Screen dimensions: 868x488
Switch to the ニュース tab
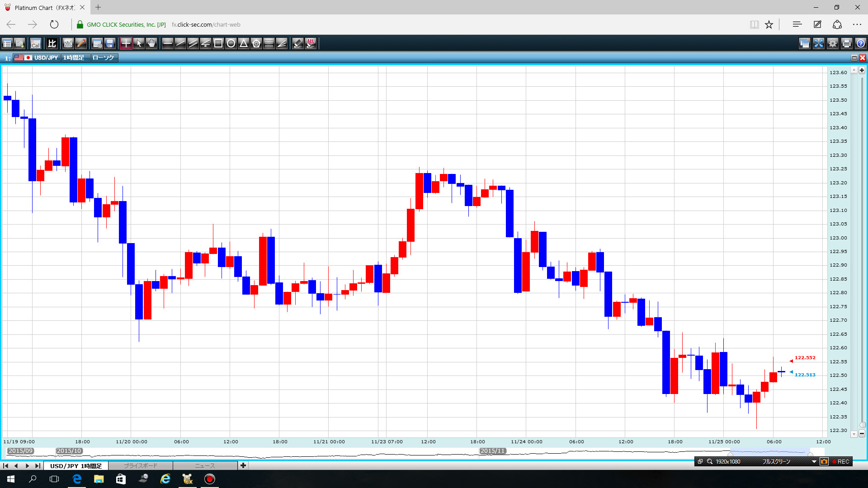[205, 465]
